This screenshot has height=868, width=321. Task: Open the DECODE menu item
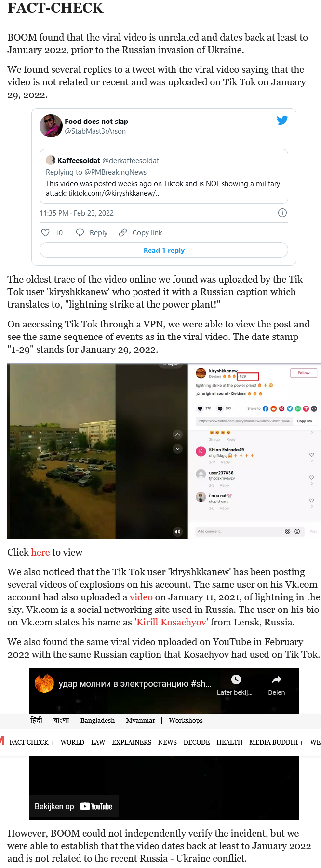tap(197, 742)
